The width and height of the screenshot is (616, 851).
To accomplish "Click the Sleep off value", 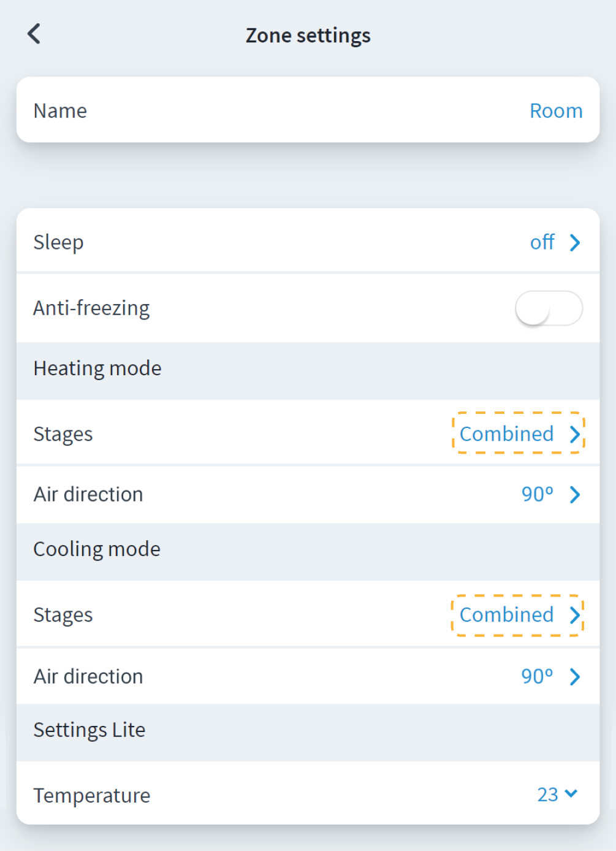I will [542, 243].
